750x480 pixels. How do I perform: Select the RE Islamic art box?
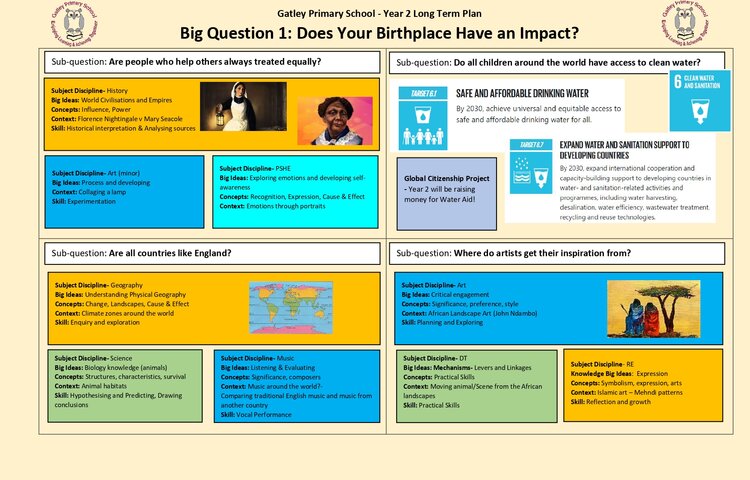click(644, 385)
